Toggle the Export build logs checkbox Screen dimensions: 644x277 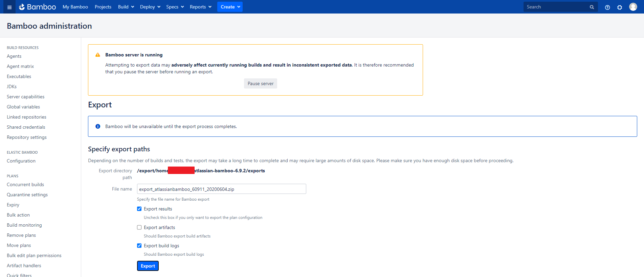click(x=139, y=246)
